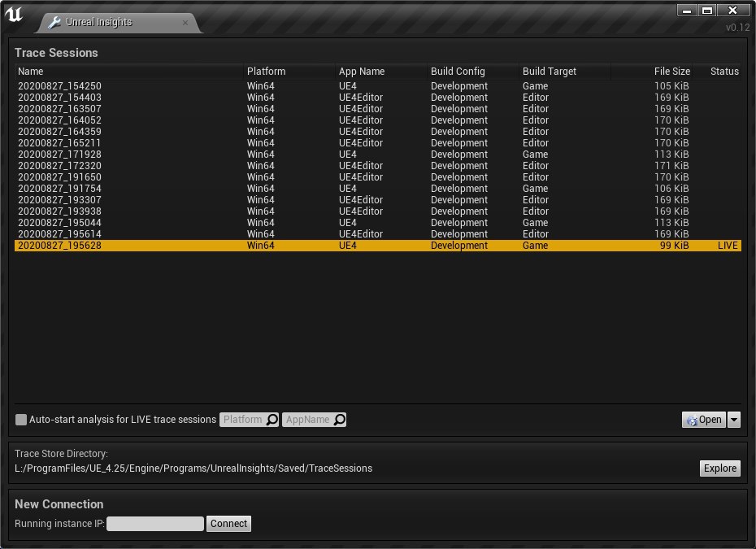Select session 20200827_193307
The height and width of the screenshot is (549, 756).
(378, 200)
